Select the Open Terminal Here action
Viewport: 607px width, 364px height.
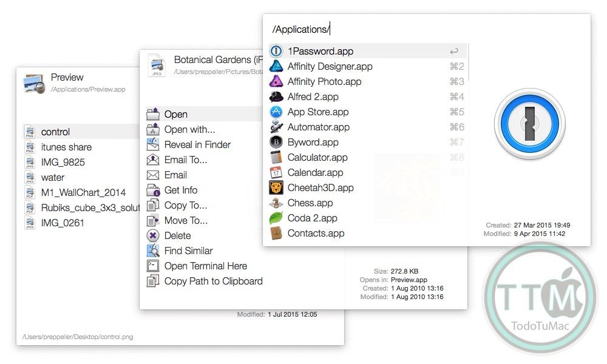click(x=205, y=266)
